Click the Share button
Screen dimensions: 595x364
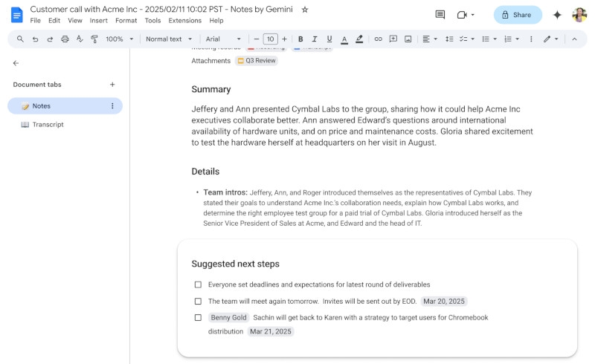click(517, 15)
